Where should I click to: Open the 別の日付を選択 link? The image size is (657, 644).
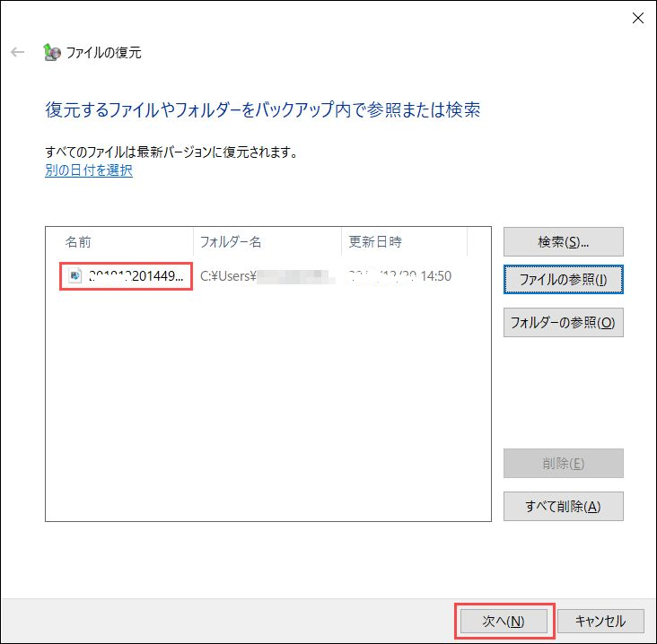click(x=89, y=170)
